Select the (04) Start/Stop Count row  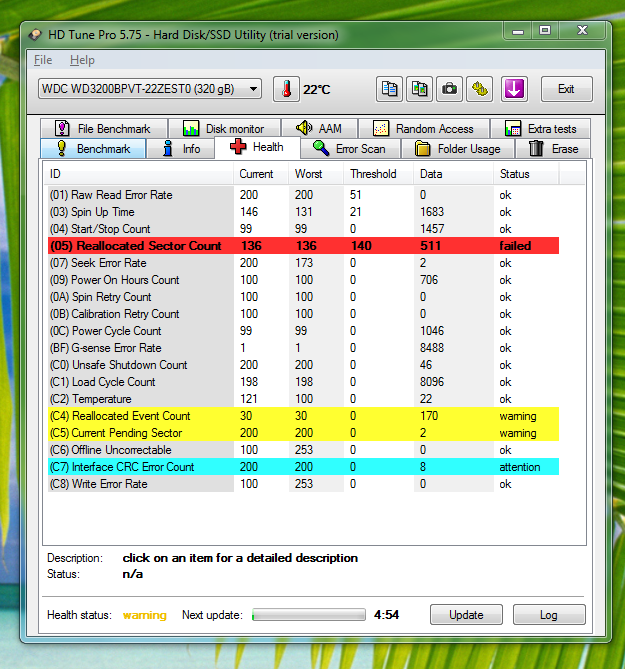tap(303, 229)
